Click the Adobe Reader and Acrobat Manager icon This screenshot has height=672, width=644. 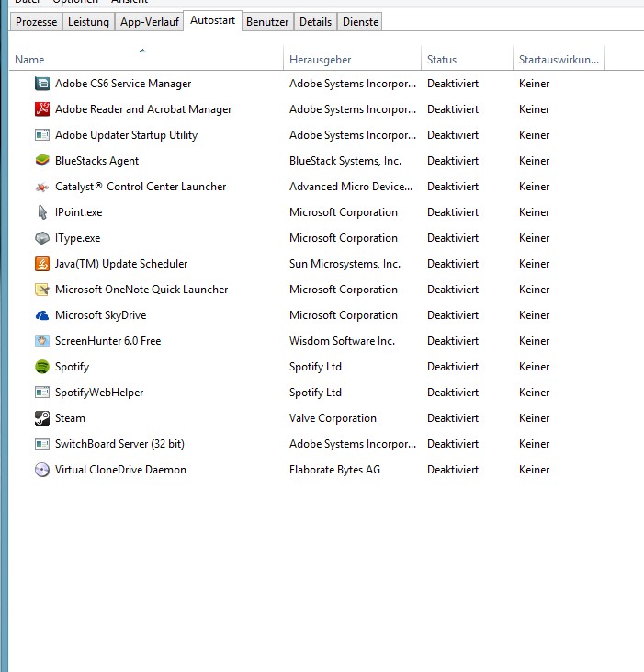(x=42, y=109)
